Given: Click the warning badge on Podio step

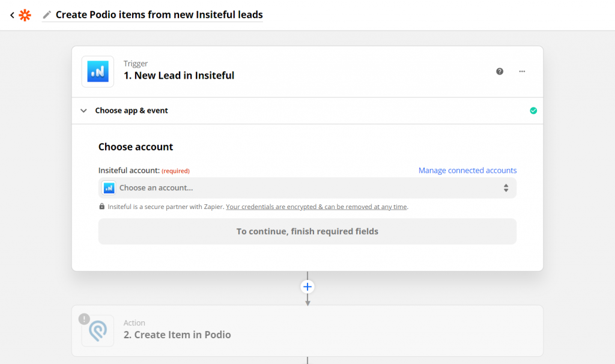Looking at the screenshot, I should pos(84,319).
